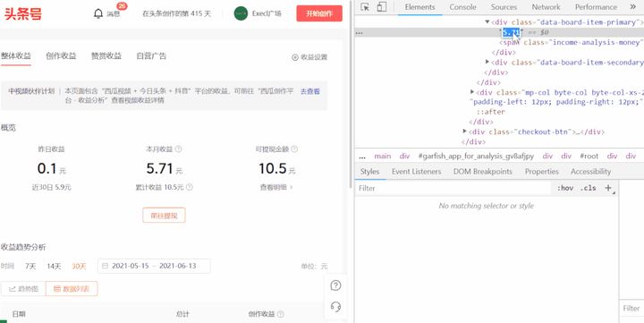Open the DevTools Network tab
This screenshot has height=323, width=644.
546,7
